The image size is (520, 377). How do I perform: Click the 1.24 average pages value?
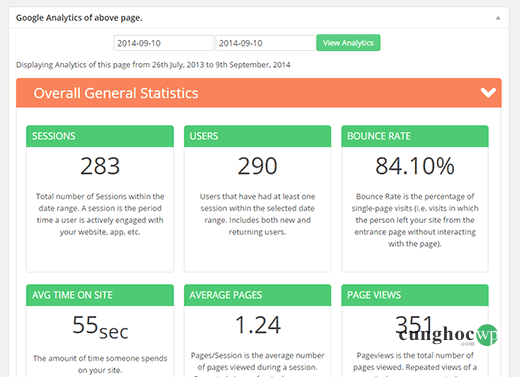(x=258, y=325)
